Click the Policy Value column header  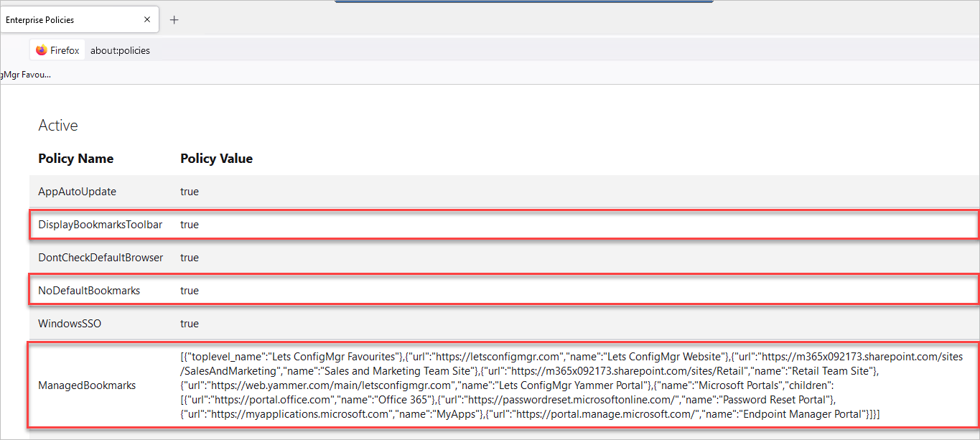click(216, 159)
